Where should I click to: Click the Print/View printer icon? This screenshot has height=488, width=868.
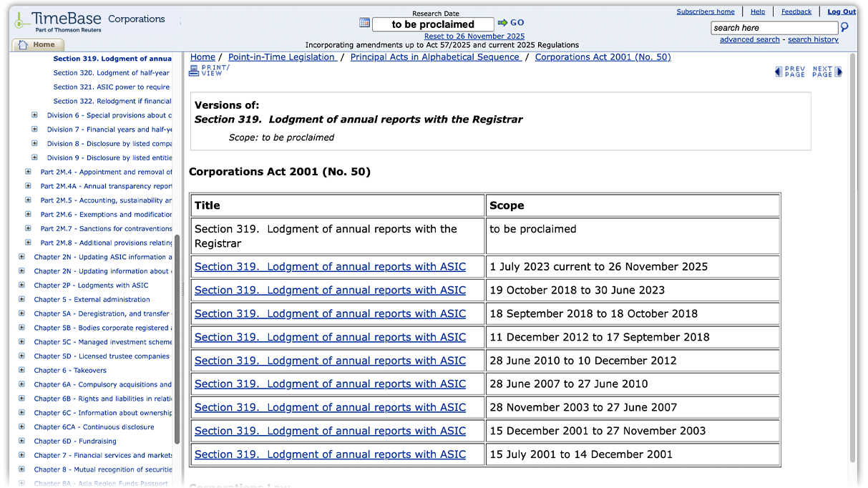point(194,69)
